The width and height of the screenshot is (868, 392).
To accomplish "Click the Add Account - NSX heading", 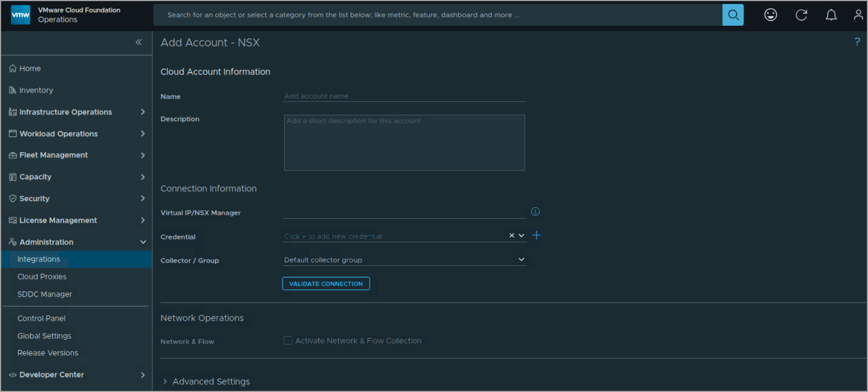I will pyautogui.click(x=210, y=42).
